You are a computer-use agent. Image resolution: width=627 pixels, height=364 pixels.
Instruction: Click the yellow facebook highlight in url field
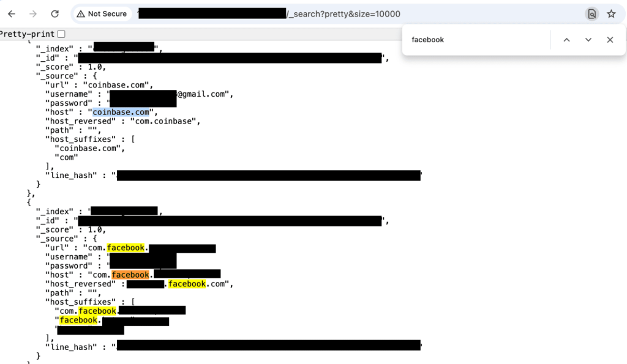tap(126, 248)
